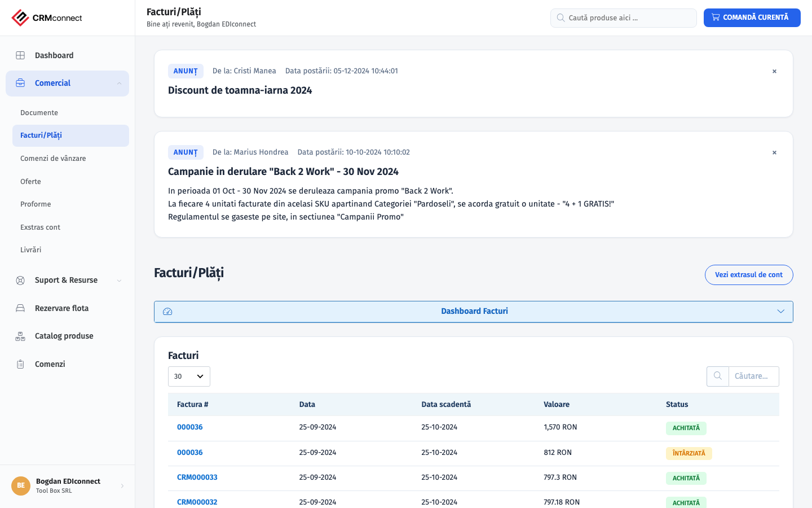Screen dimensions: 812x508
Task: Focus the Căutare invoices search field
Action: coord(754,376)
